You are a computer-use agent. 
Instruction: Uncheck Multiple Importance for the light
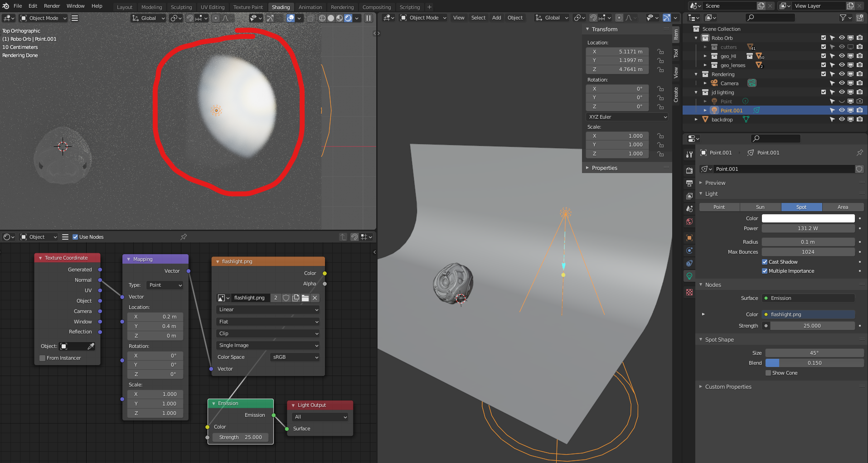click(x=765, y=271)
